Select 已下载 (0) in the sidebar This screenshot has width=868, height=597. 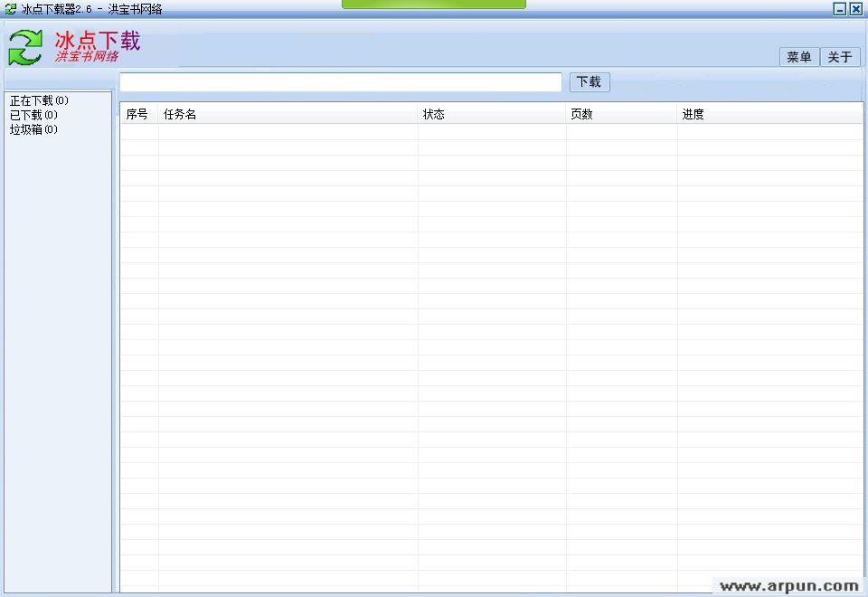33,115
